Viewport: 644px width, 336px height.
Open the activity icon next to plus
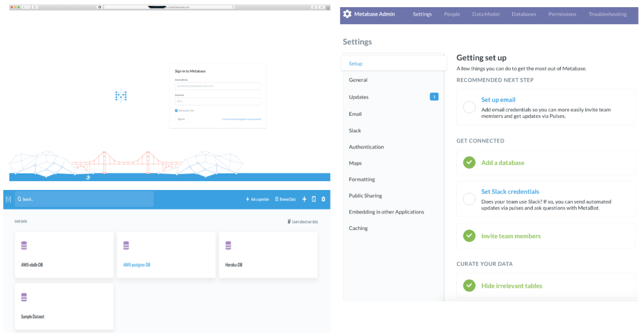pos(314,199)
